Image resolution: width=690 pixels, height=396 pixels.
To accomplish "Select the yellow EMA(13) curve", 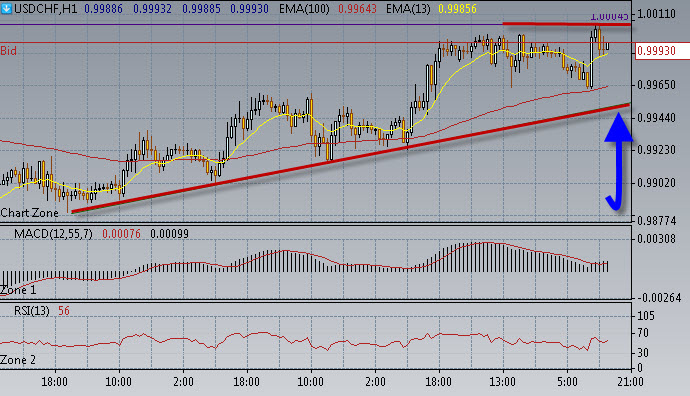I will [x=304, y=119].
